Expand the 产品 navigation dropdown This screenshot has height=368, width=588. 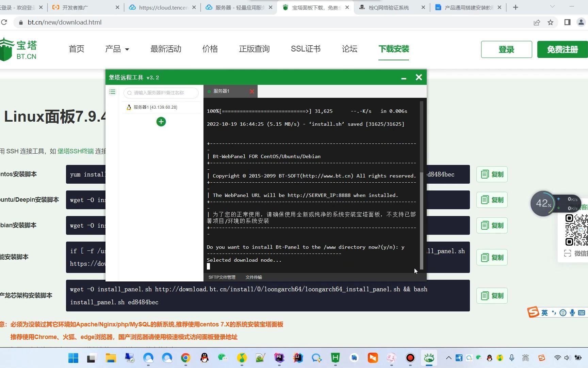(117, 49)
